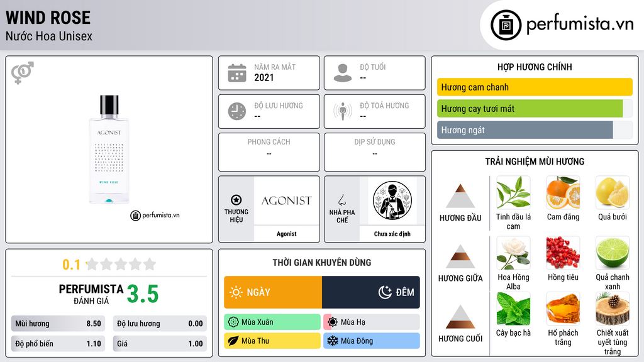This screenshot has height=362, width=644.
Task: Click the Hương cay tươi mát green bar
Action: point(530,108)
